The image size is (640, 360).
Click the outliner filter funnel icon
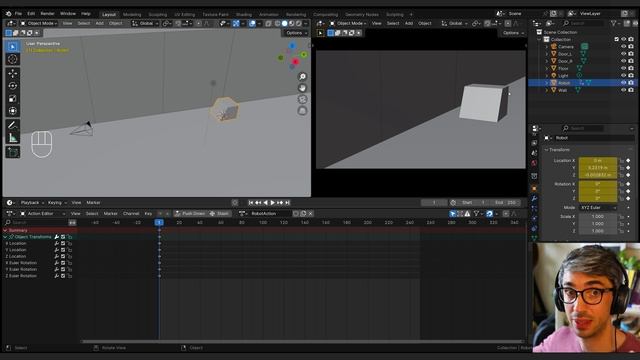[x=613, y=24]
